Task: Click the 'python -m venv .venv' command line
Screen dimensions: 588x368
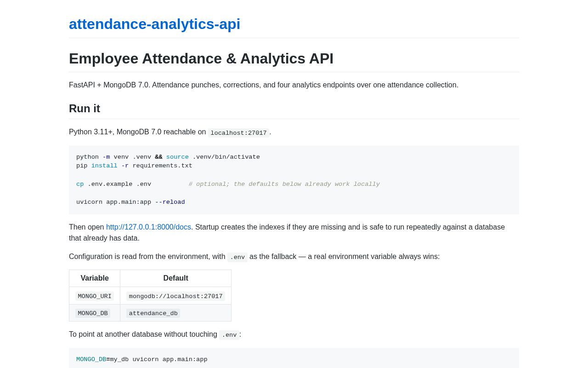Action: coord(168,157)
